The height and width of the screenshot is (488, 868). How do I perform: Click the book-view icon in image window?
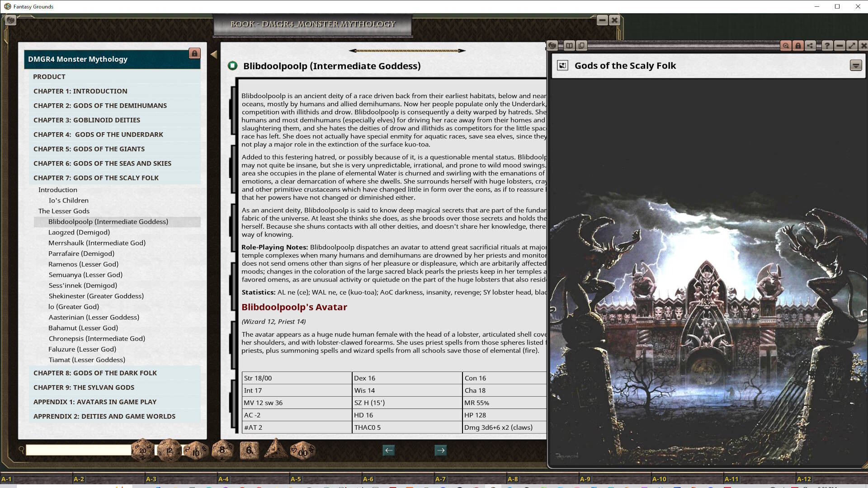569,46
